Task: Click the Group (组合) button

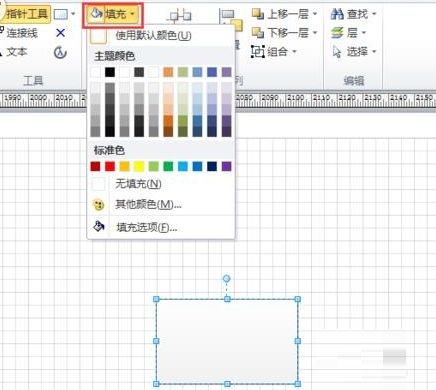Action: pos(269,52)
